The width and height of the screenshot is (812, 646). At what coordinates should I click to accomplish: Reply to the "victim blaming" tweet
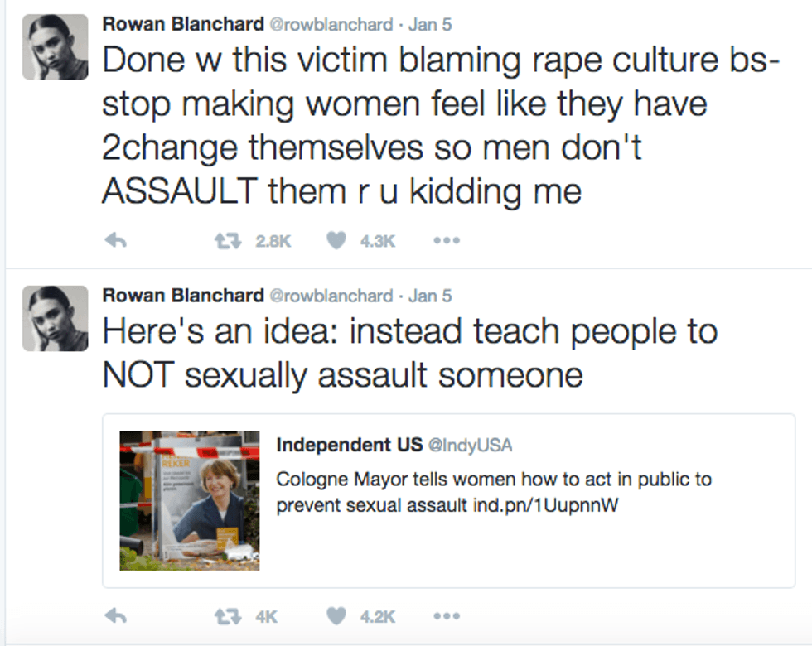point(115,241)
